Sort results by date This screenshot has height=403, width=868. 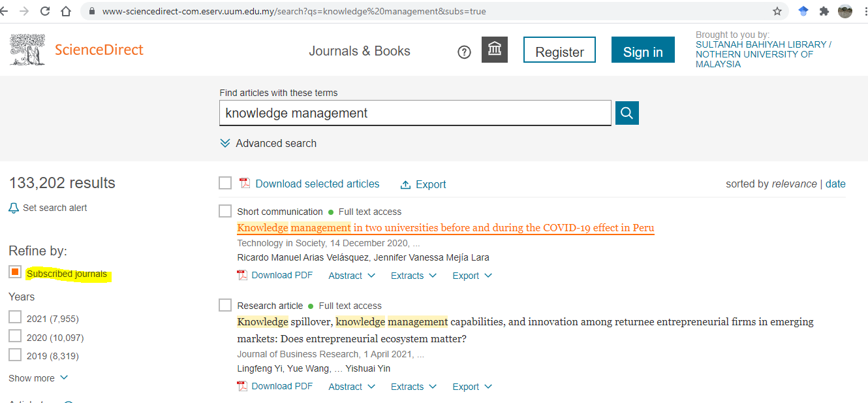pos(835,184)
